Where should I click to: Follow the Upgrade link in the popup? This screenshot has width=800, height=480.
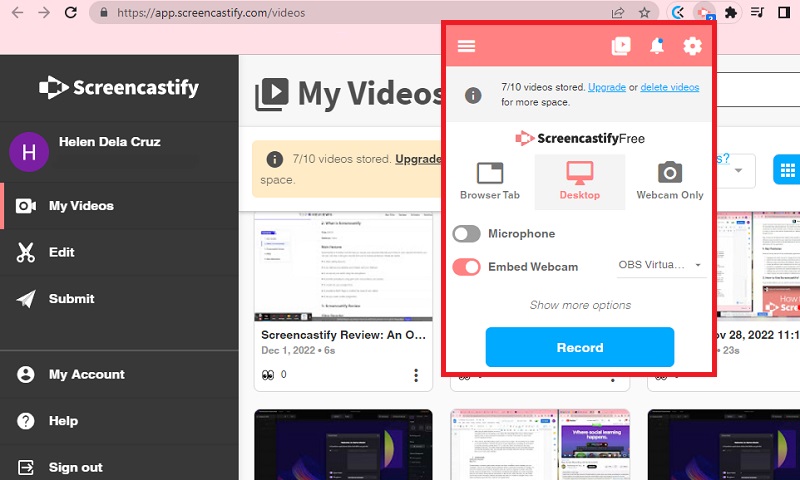[607, 87]
